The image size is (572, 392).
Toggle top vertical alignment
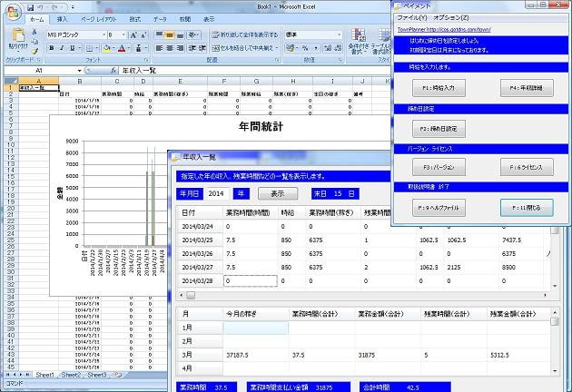coord(159,35)
